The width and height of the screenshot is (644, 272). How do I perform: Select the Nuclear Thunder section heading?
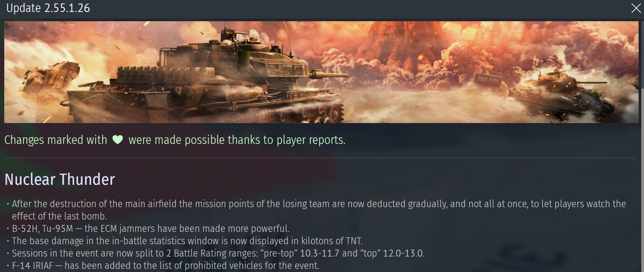click(60, 179)
